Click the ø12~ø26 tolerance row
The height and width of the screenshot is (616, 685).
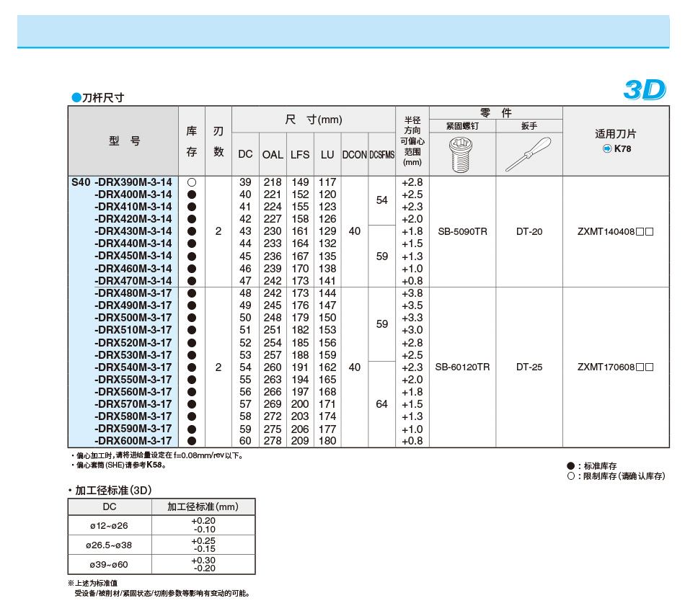[162, 525]
